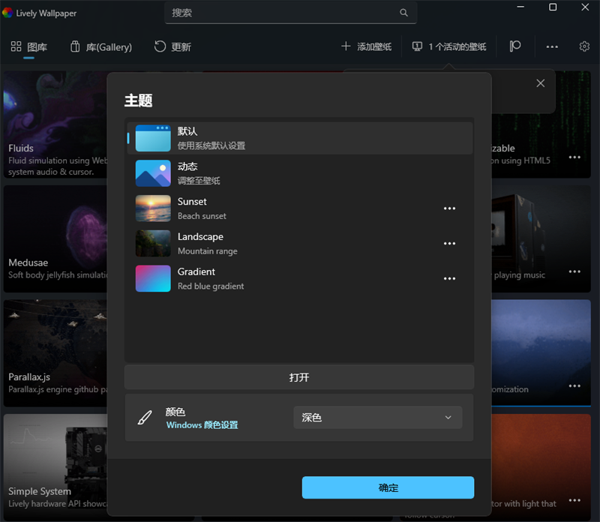Click the search magnifier icon
The height and width of the screenshot is (522, 600).
(x=404, y=13)
